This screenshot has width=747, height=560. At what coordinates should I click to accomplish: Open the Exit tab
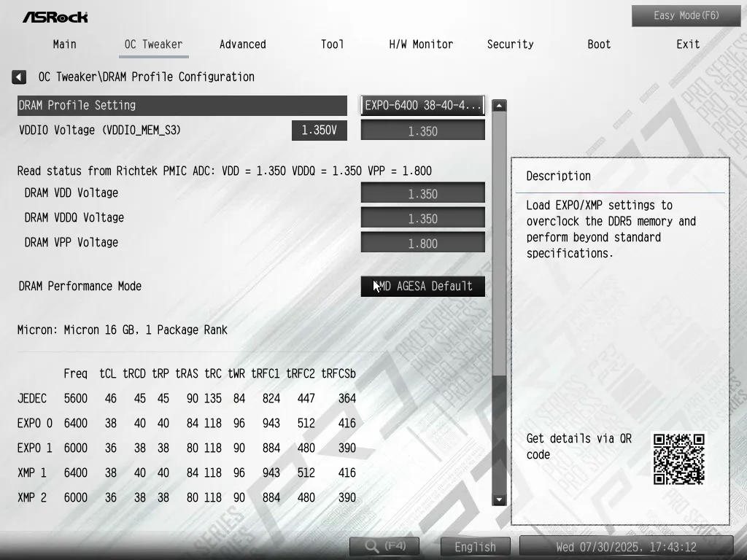688,44
